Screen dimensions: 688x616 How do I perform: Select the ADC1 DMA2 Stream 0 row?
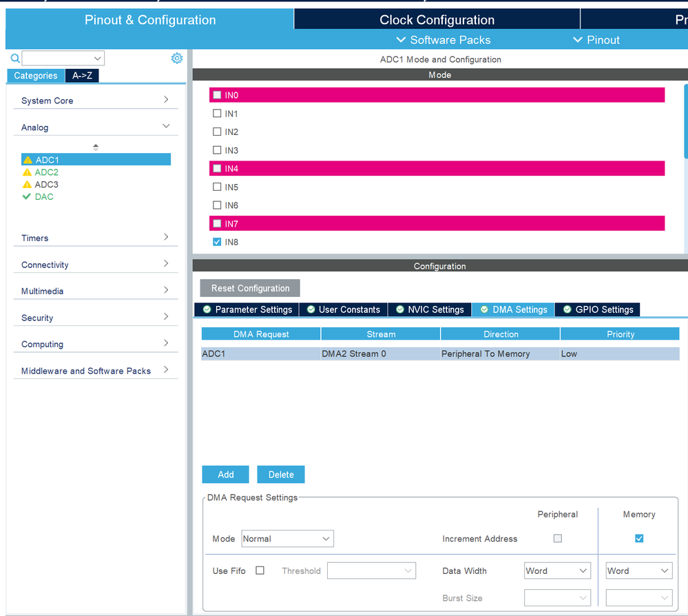440,354
